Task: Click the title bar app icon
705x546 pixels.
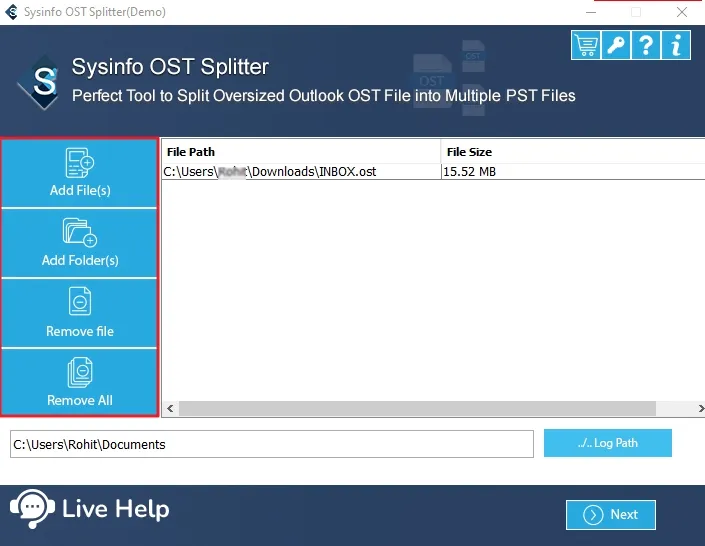Action: (x=12, y=12)
